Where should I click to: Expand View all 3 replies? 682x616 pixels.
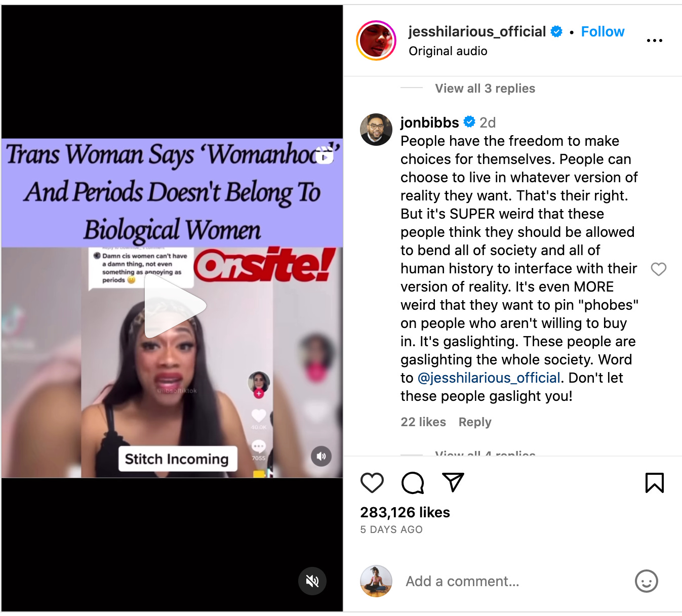coord(485,89)
